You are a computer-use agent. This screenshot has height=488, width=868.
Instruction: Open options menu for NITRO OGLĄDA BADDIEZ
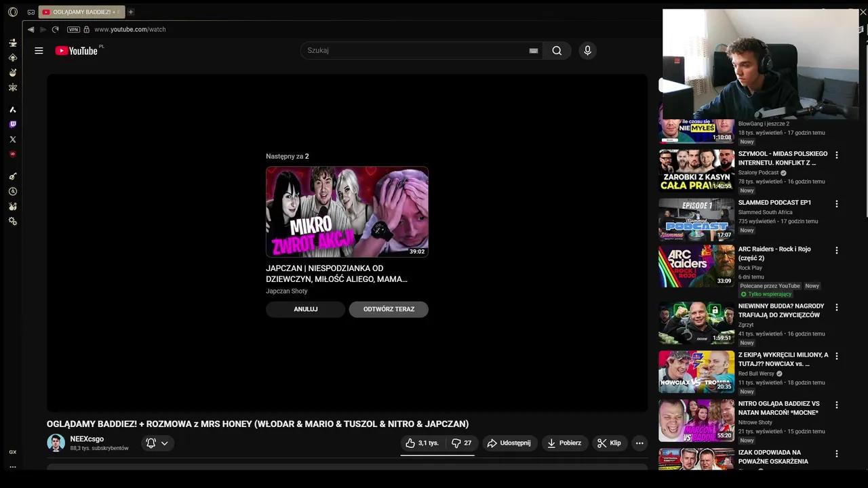pos(836,405)
